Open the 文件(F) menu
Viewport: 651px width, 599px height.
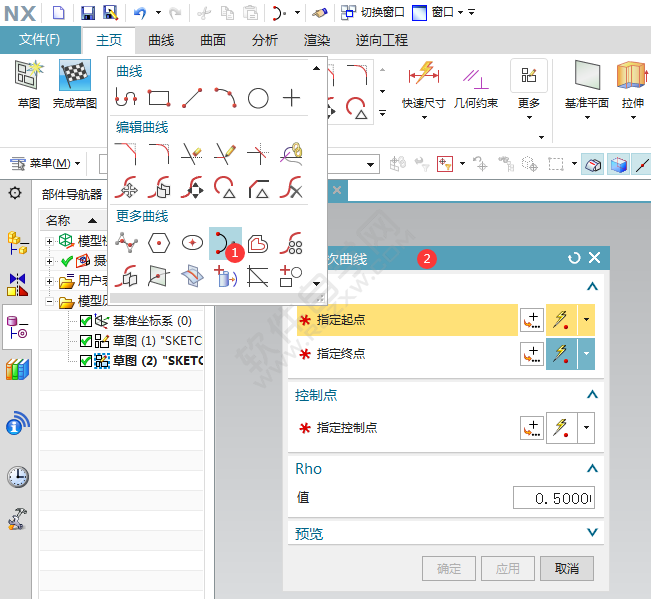pos(40,40)
